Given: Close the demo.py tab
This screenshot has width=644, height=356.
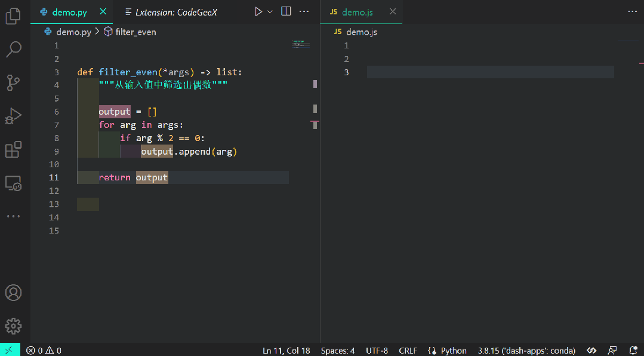Looking at the screenshot, I should click(103, 12).
